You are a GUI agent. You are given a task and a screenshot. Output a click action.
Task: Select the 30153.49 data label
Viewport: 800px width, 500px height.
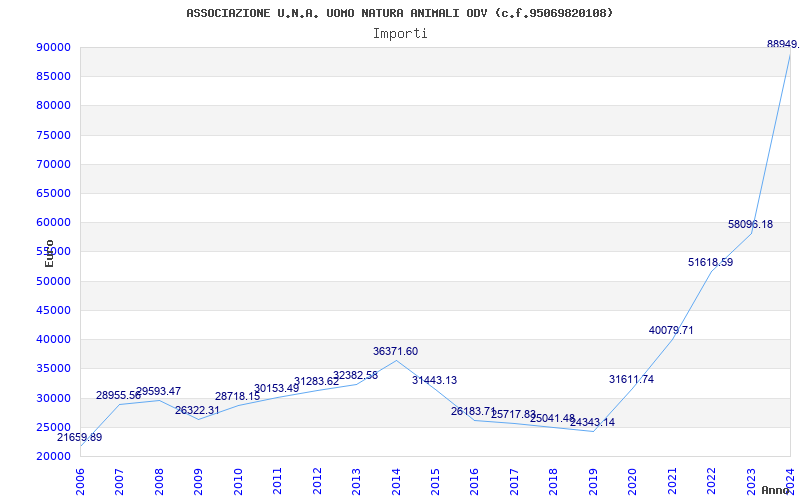[277, 388]
